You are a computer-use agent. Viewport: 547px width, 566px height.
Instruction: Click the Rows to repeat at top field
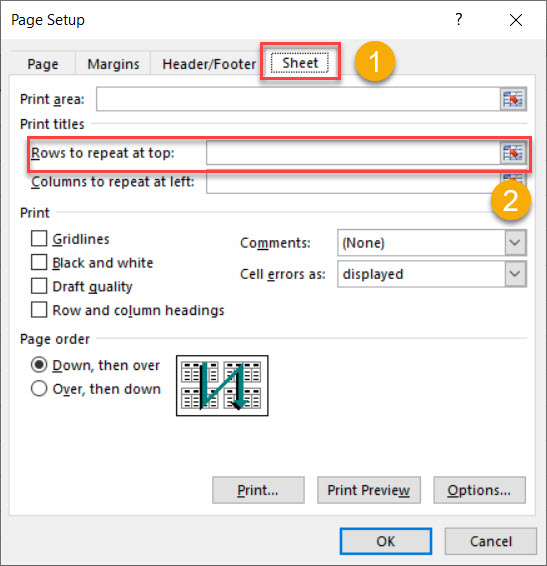[x=353, y=153]
